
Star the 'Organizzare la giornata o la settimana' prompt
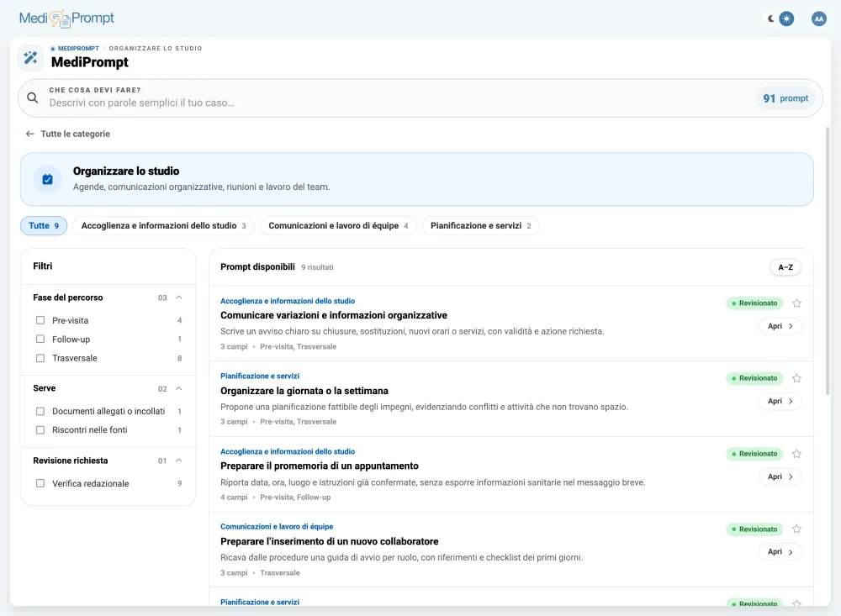click(796, 378)
